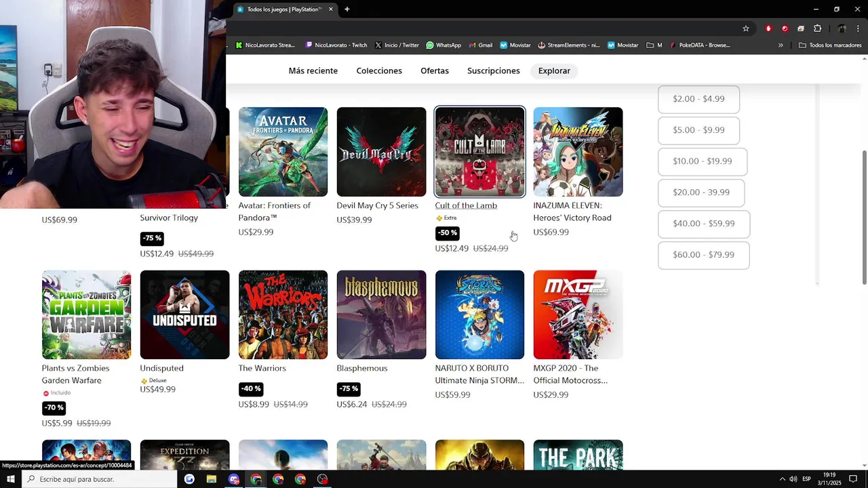Click the Deluxe badge under Undisputed
The width and height of the screenshot is (868, 488).
(153, 381)
